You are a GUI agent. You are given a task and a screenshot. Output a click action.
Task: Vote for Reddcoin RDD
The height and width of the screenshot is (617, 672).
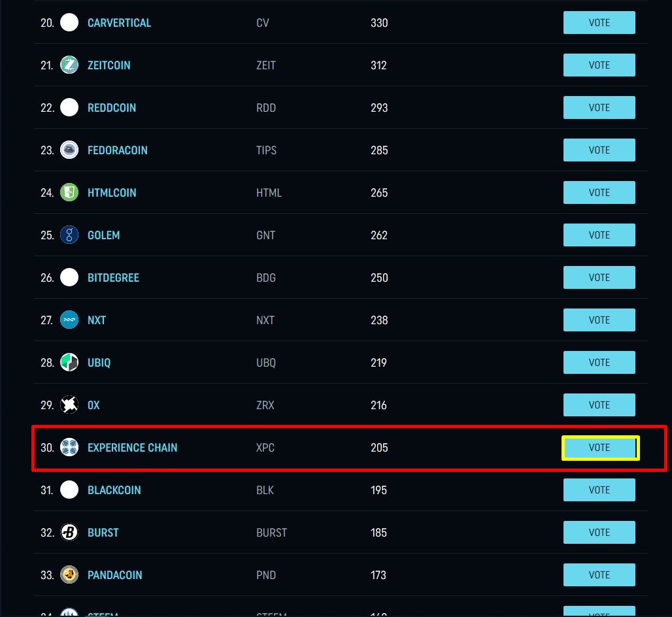599,108
